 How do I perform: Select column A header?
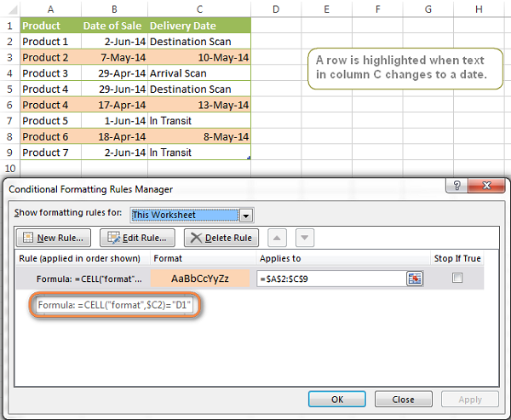[x=50, y=9]
